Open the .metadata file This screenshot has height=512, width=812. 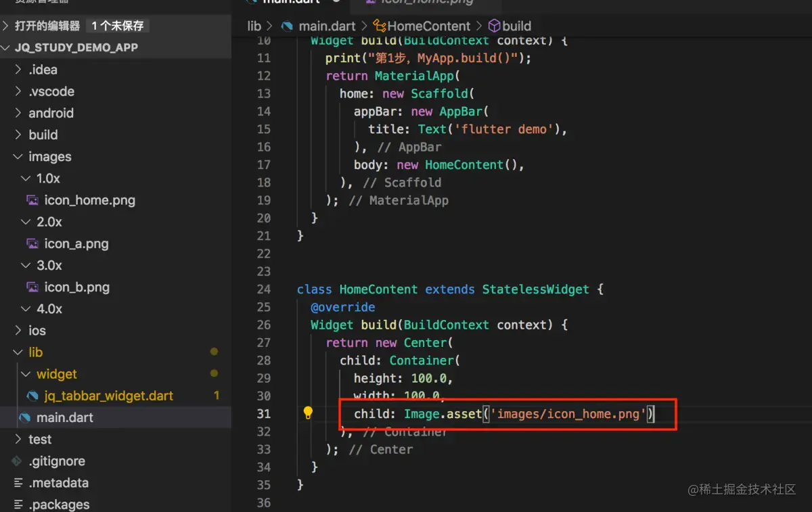click(58, 483)
